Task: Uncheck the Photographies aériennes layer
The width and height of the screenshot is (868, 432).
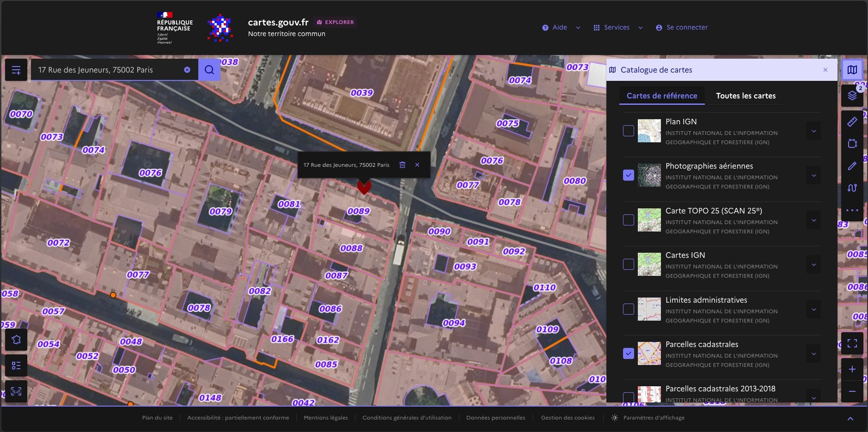Action: tap(629, 175)
